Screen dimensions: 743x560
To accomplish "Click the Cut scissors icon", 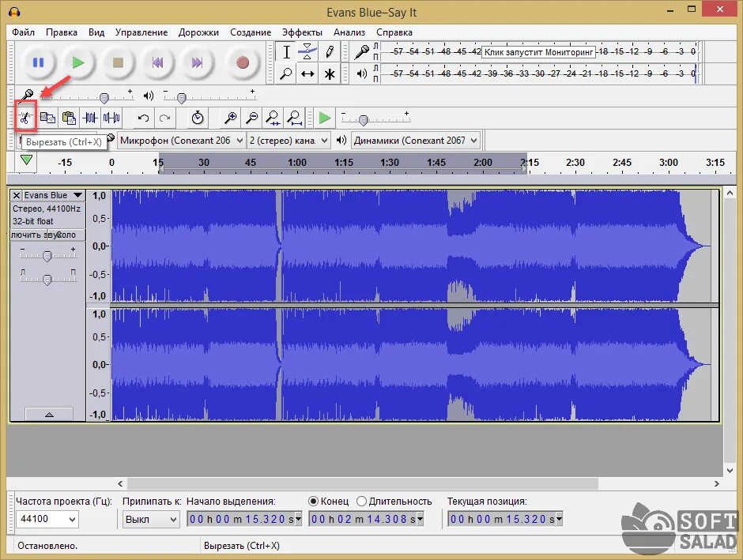I will [25, 118].
